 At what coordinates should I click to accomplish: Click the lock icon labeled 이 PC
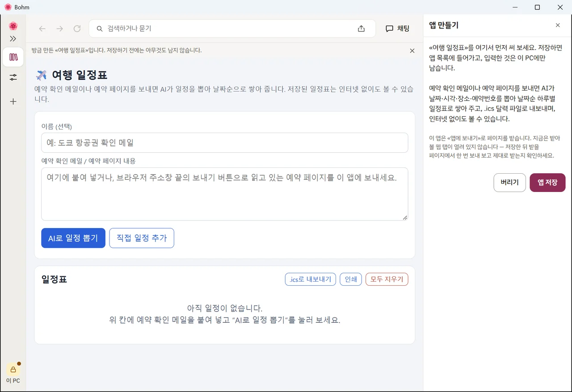(x=13, y=369)
